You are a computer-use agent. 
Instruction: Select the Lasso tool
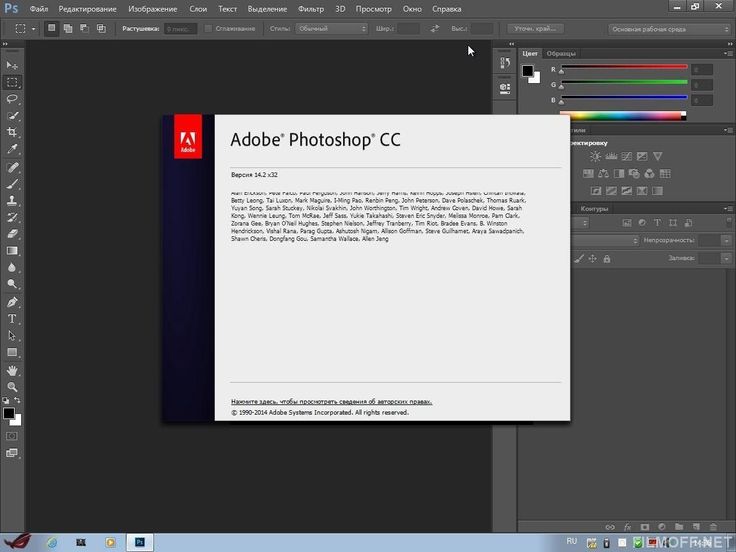click(x=12, y=99)
